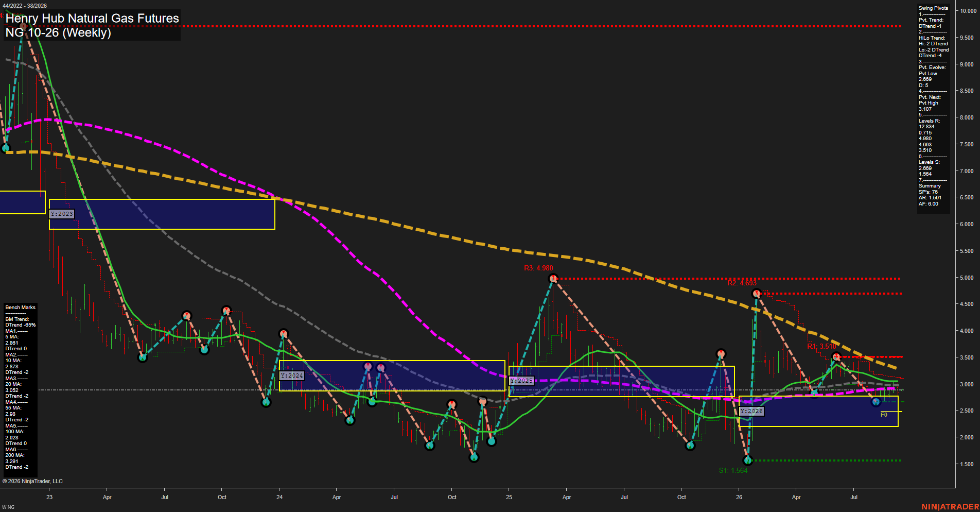The height and width of the screenshot is (512, 980).
Task: Select the Y:2026 yearly range label
Action: pos(751,411)
